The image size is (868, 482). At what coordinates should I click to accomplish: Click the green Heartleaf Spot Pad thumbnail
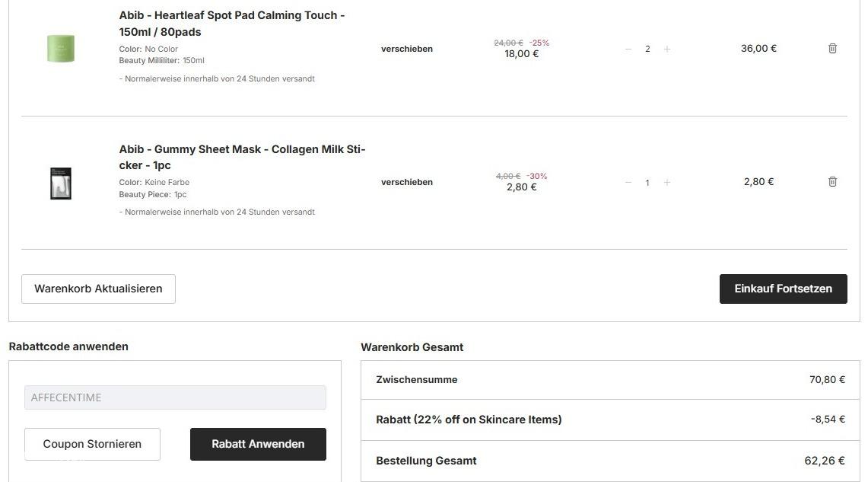coord(61,49)
